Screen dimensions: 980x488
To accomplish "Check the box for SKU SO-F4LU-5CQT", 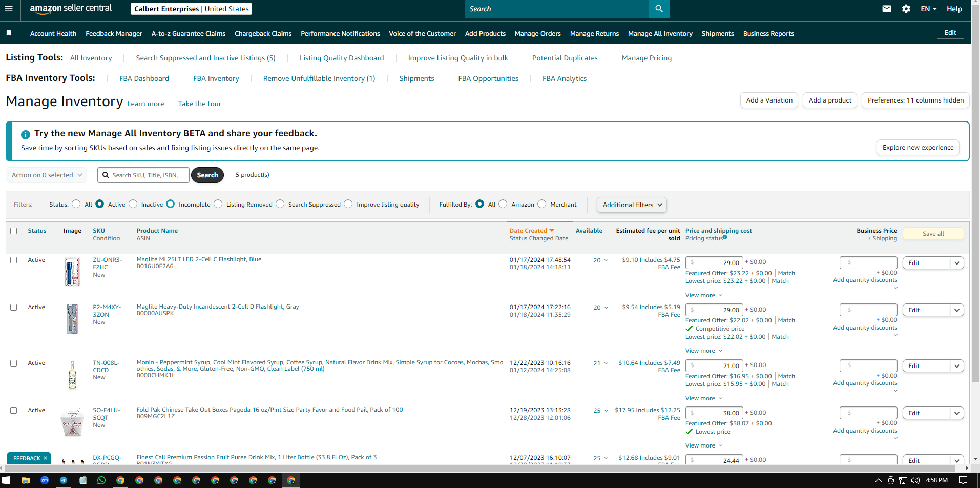I will [x=14, y=410].
